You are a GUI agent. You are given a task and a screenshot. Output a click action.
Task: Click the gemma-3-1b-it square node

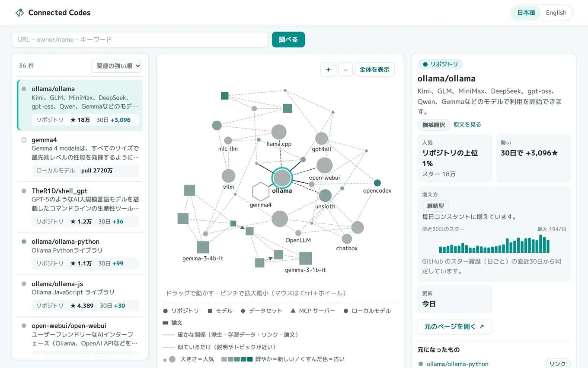(306, 258)
